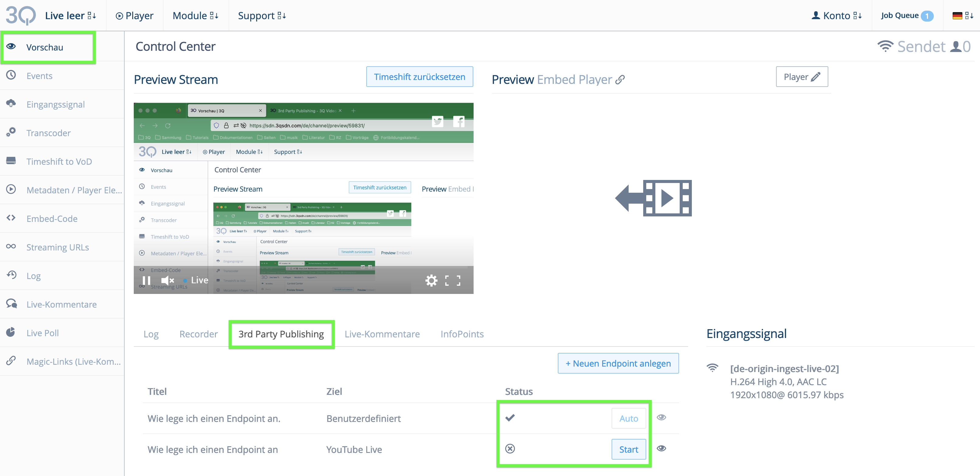Open Events in the sidebar
980x476 pixels.
[x=62, y=76]
